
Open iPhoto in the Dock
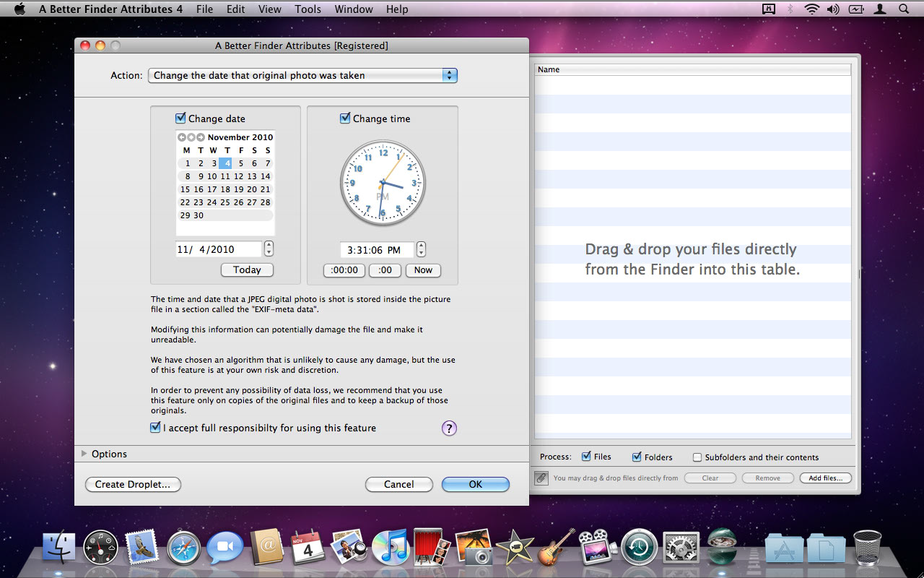(x=474, y=548)
